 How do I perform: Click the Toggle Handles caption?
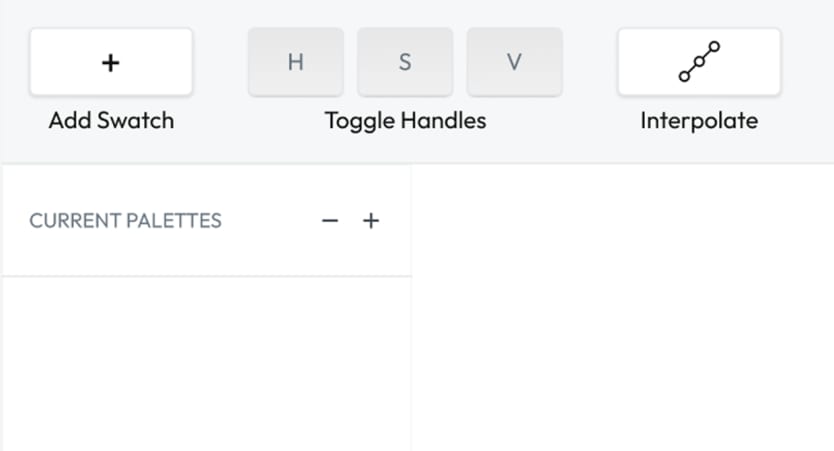tap(405, 121)
